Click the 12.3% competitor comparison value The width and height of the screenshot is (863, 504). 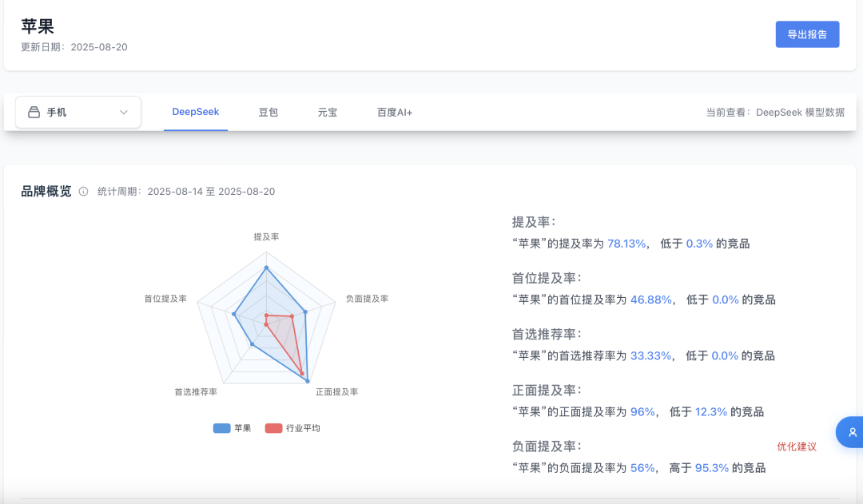[x=711, y=412]
